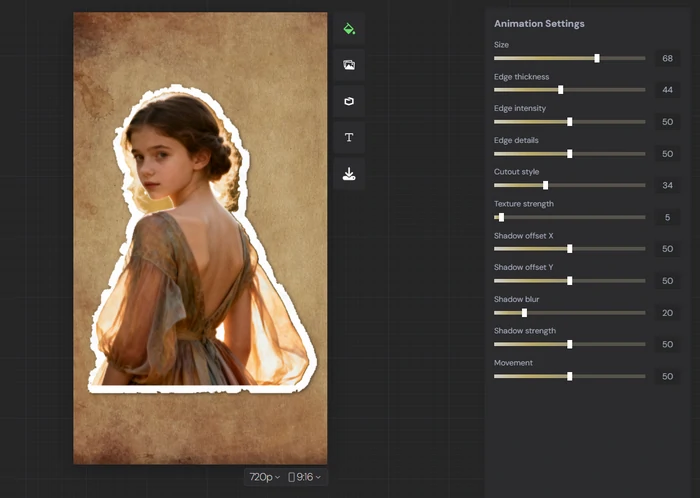Adjust the Size slider handle
Viewport: 700px width, 498px height.
tap(597, 58)
